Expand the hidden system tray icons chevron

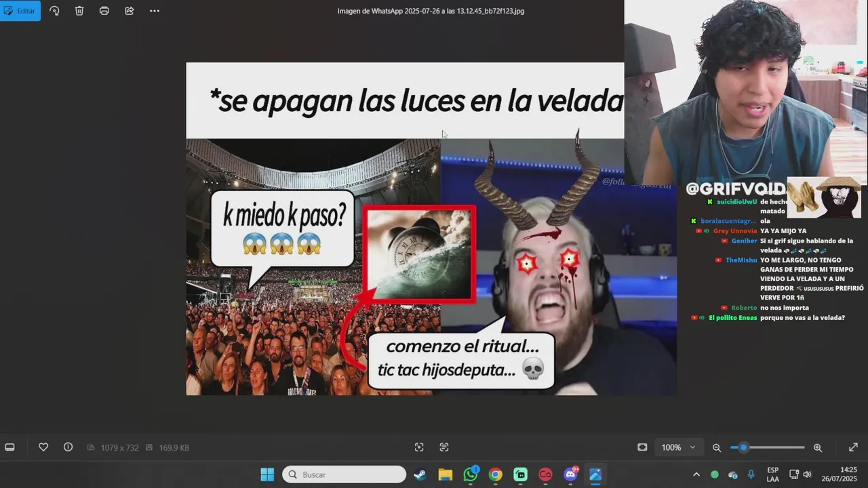[x=696, y=474]
